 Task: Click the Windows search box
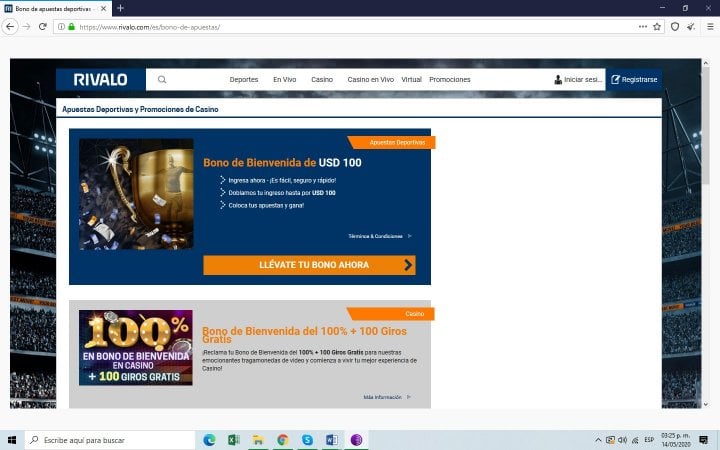[x=110, y=440]
